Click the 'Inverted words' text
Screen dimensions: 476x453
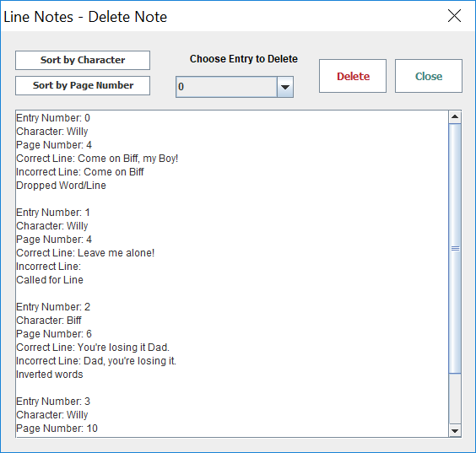(50, 375)
